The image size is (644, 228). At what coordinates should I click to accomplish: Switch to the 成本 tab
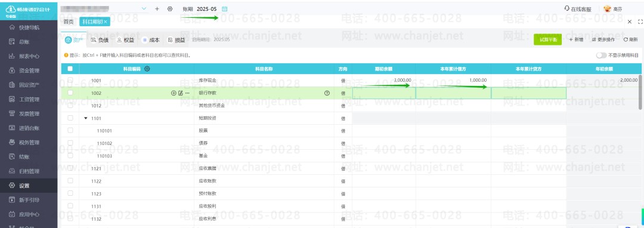(x=151, y=40)
